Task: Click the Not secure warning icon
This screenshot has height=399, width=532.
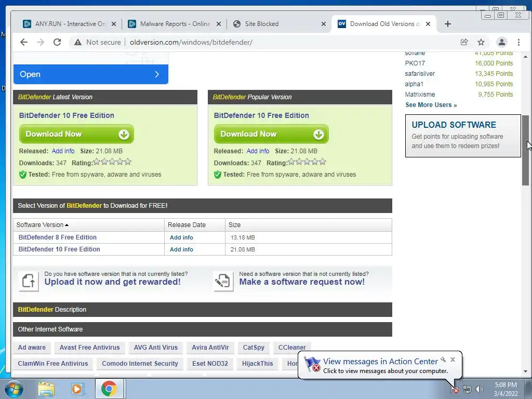Action: 78,42
